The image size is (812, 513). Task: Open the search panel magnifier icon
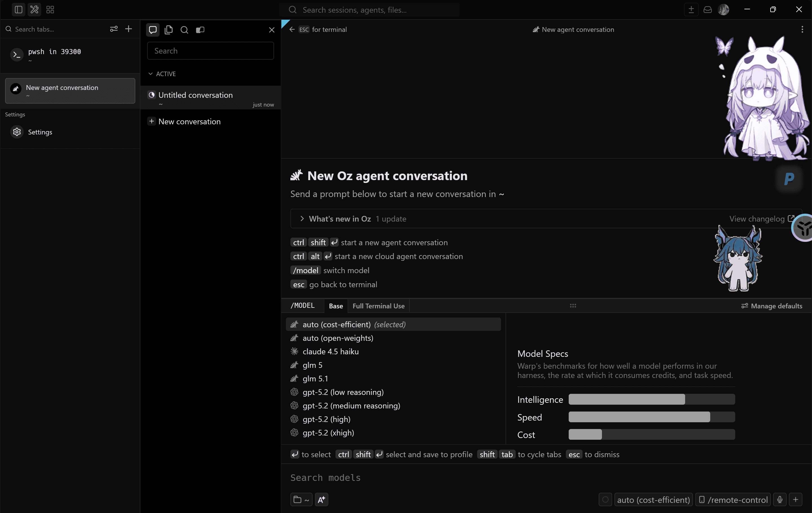[x=184, y=30]
